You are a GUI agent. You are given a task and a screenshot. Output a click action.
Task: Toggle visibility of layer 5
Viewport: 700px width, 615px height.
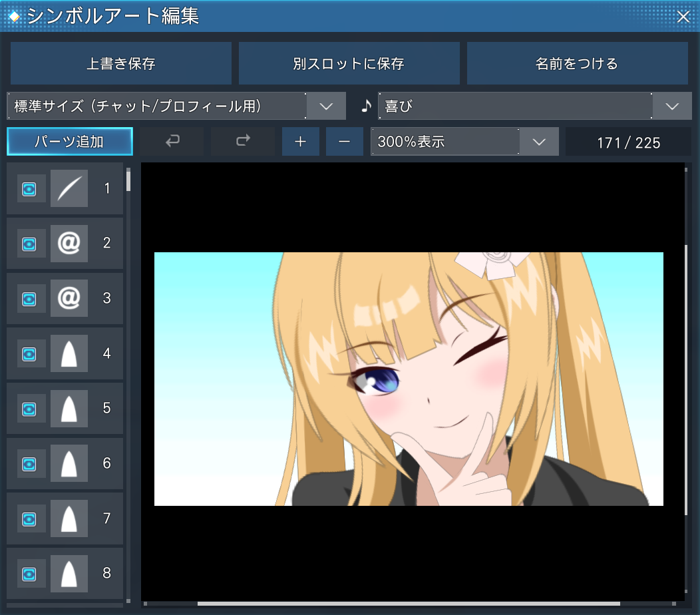pyautogui.click(x=29, y=409)
